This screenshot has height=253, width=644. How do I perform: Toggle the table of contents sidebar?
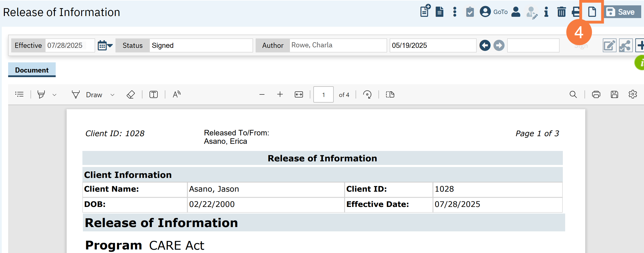click(19, 94)
